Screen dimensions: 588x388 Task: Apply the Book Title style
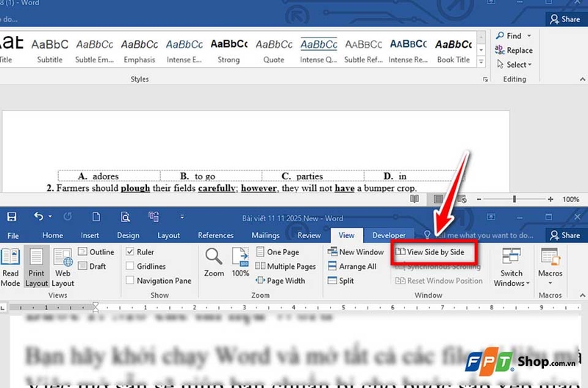(x=453, y=51)
